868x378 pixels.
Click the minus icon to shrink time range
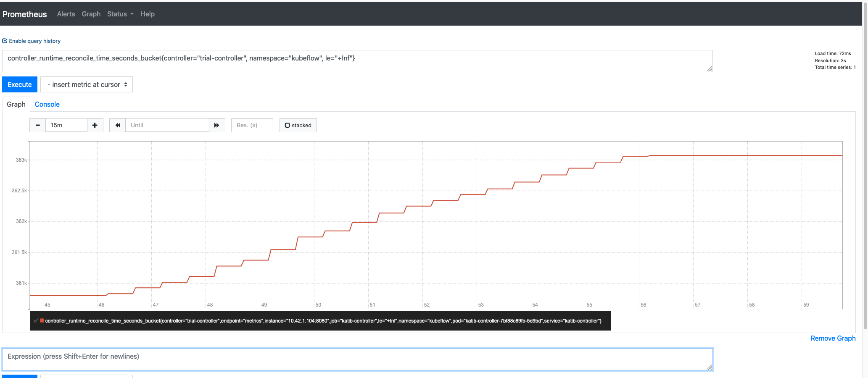[37, 125]
